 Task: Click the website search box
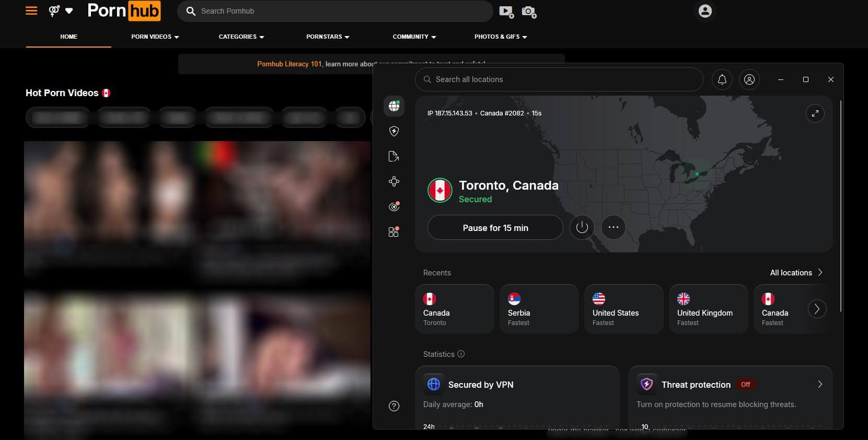(335, 11)
